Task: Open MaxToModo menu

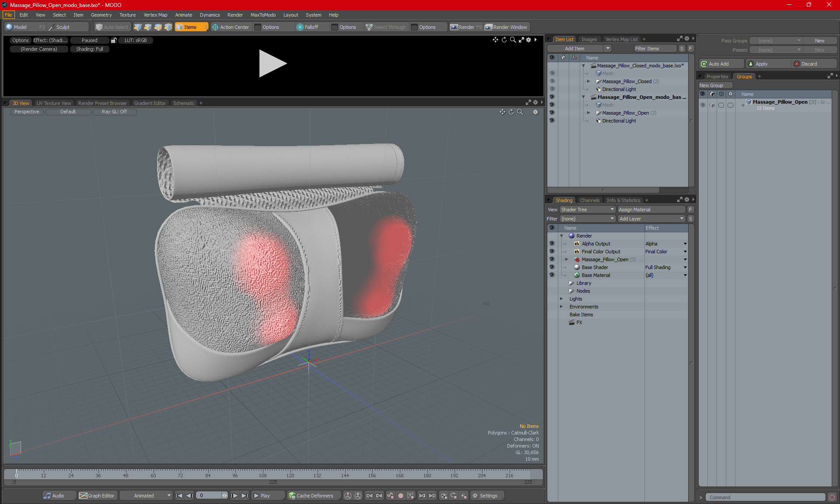Action: tap(263, 15)
